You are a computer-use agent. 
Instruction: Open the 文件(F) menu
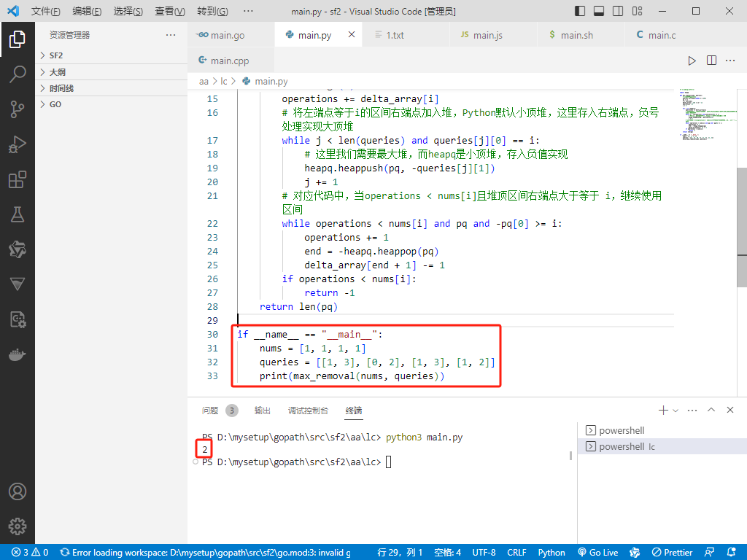[46, 11]
